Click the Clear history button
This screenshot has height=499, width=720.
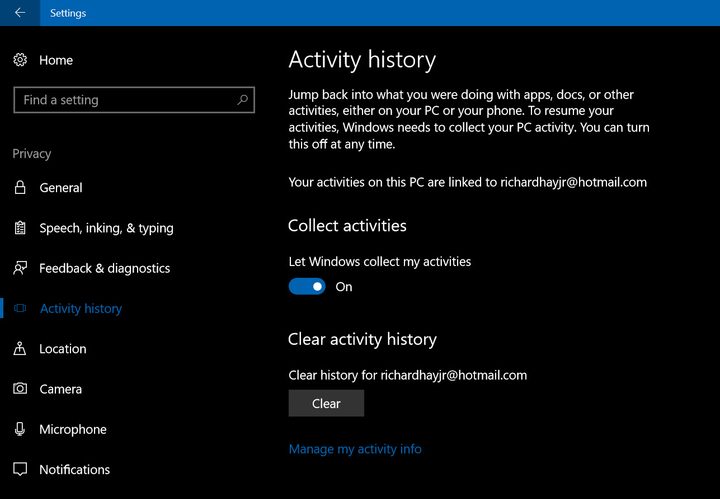coord(326,403)
